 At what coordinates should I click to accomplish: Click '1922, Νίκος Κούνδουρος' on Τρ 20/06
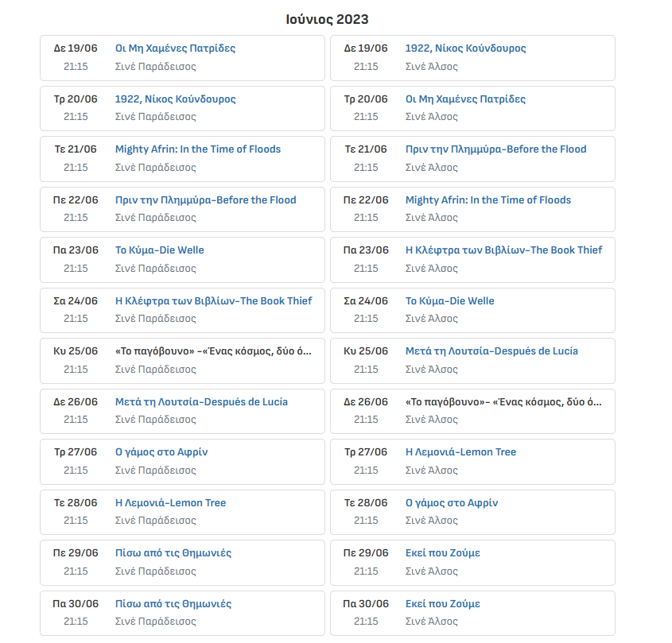[175, 99]
